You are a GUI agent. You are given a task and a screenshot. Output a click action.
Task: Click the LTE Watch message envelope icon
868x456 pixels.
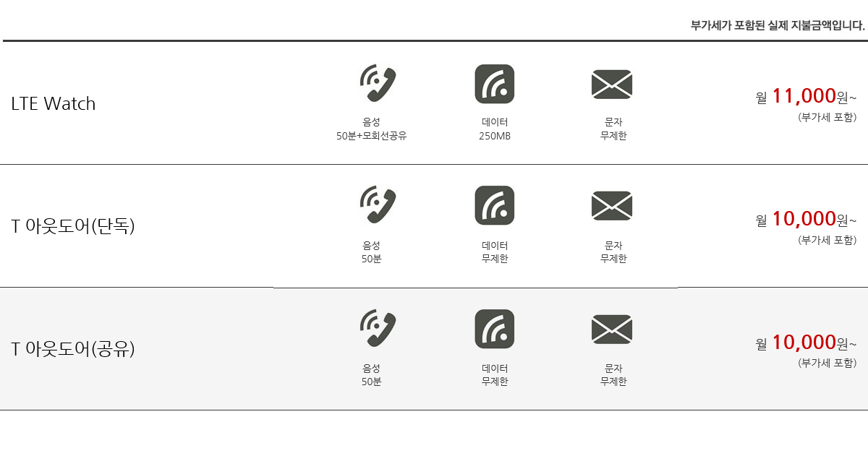coord(612,84)
